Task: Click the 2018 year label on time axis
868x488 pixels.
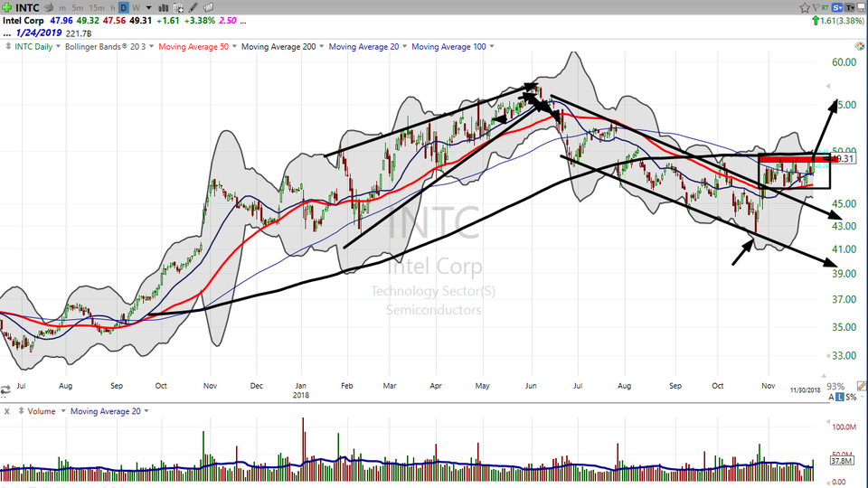Action: (x=300, y=395)
